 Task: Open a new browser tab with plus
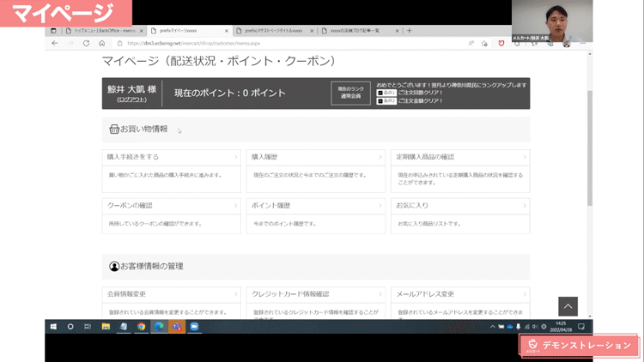409,31
